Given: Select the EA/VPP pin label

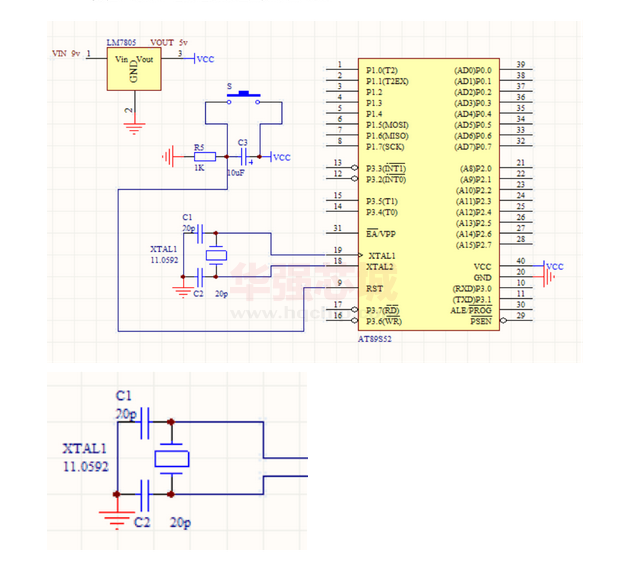Looking at the screenshot, I should pos(381,232).
